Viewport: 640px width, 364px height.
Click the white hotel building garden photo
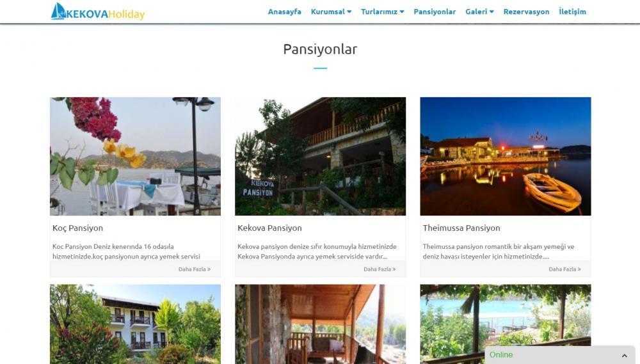136,324
